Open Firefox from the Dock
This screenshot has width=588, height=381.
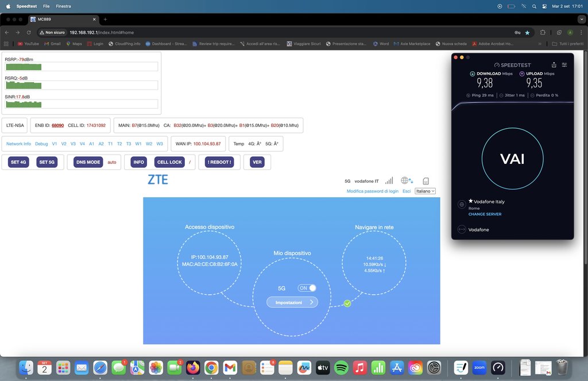(193, 368)
